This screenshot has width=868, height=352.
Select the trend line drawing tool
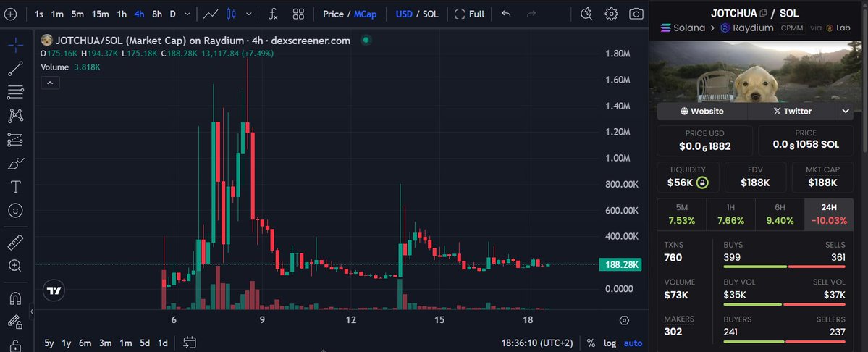click(15, 69)
